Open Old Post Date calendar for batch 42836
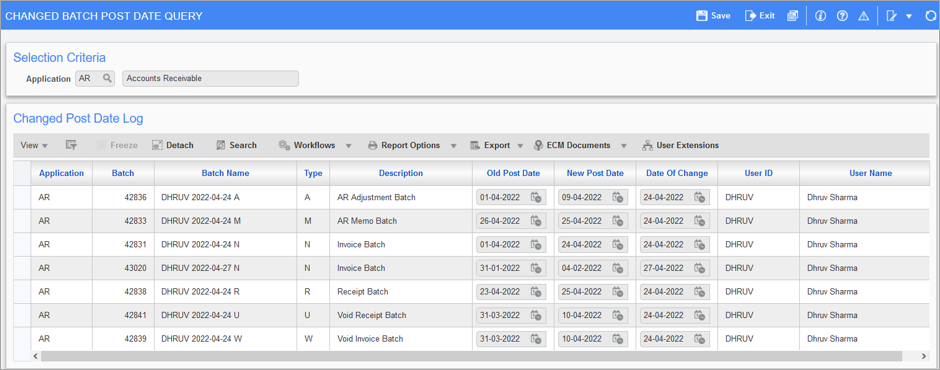 click(x=536, y=197)
